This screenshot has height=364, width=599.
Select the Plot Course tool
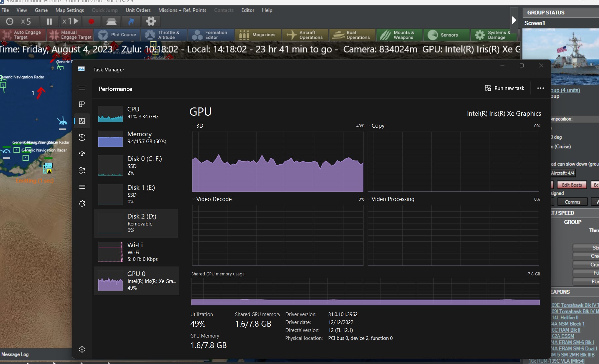click(117, 35)
